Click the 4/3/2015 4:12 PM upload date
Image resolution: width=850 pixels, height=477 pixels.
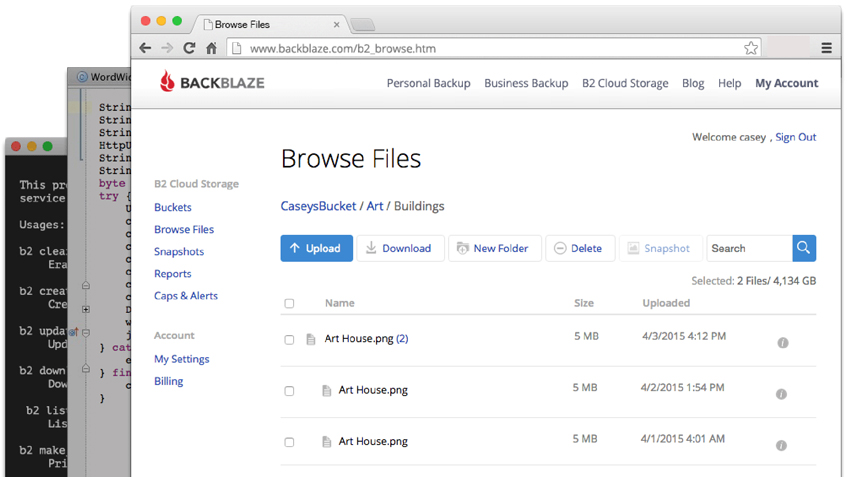[x=684, y=336]
